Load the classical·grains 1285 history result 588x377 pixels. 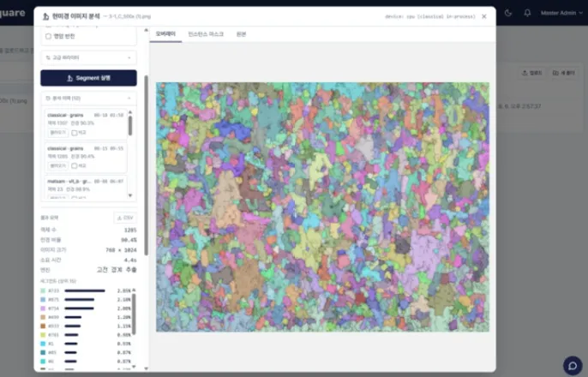point(57,165)
